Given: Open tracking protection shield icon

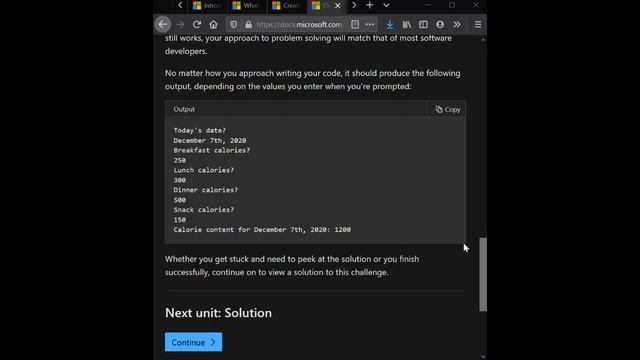Looking at the screenshot, I should [233, 24].
